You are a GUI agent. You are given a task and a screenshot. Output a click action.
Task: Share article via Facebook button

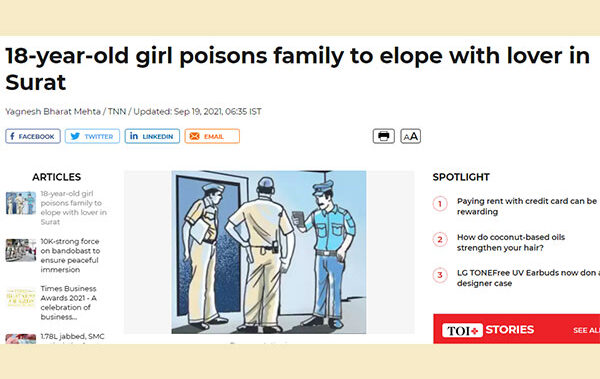coord(33,136)
